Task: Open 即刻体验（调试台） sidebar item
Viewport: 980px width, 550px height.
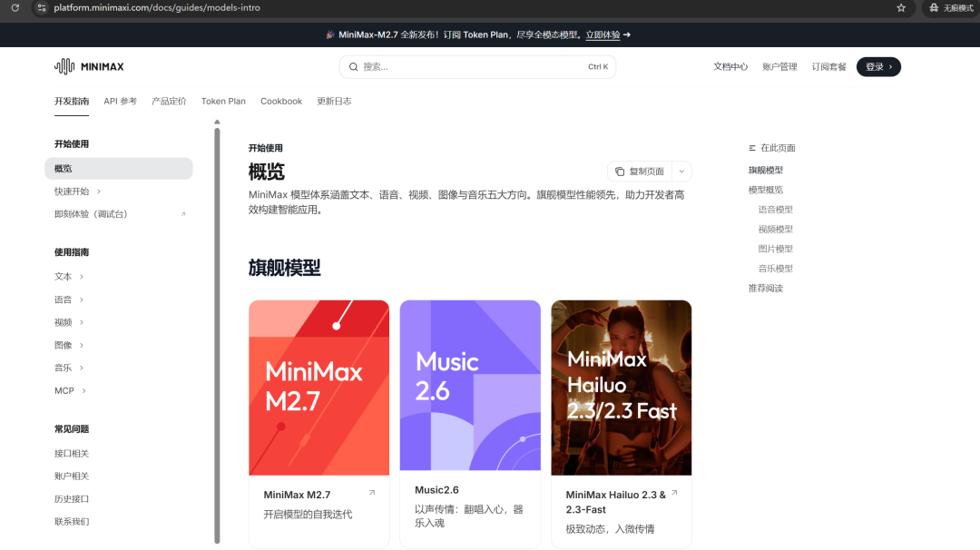Action: coord(91,214)
